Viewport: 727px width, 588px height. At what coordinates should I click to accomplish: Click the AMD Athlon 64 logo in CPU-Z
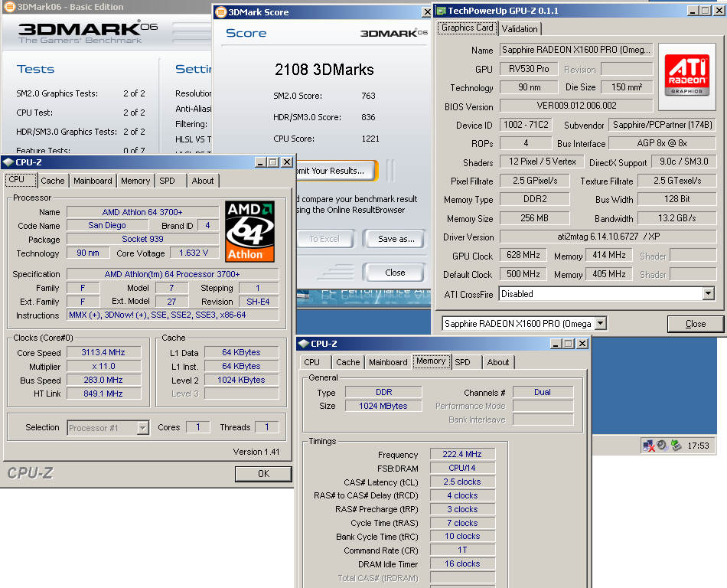pos(250,231)
